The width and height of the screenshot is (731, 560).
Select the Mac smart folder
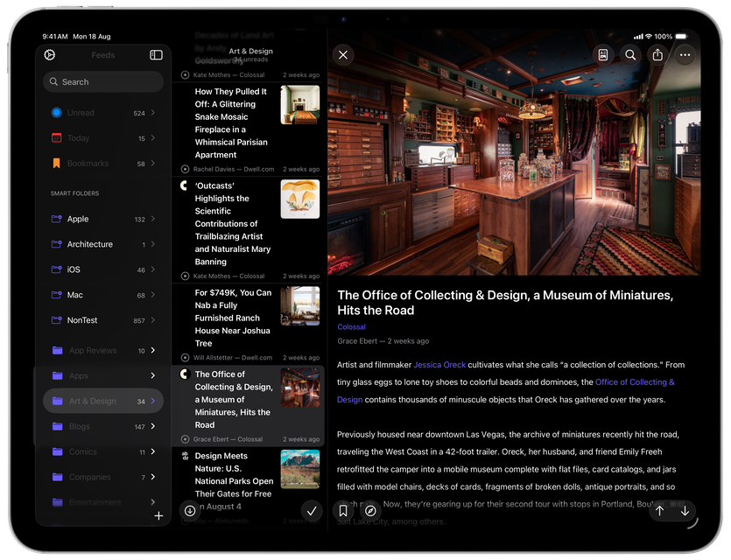(103, 295)
